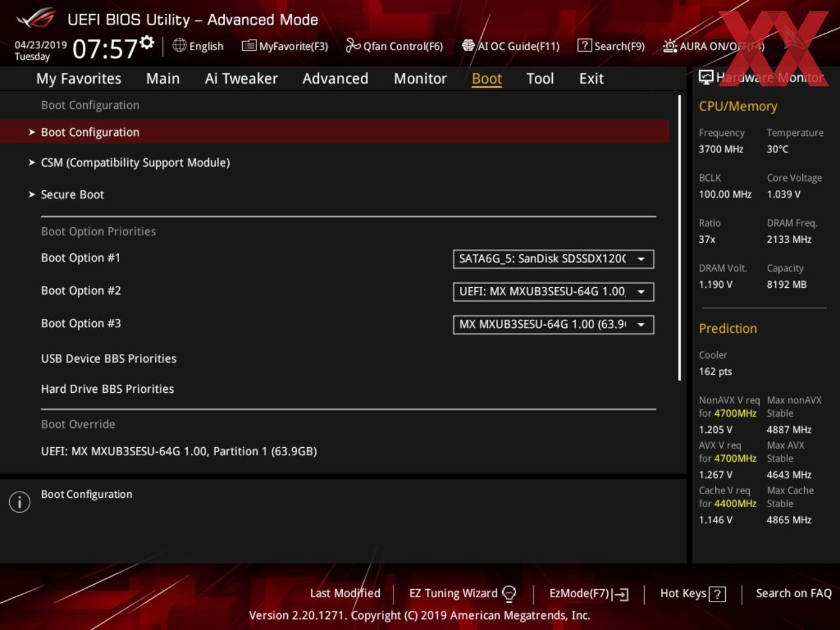The height and width of the screenshot is (630, 840).
Task: Click the info icon in the help panel
Action: click(x=20, y=502)
